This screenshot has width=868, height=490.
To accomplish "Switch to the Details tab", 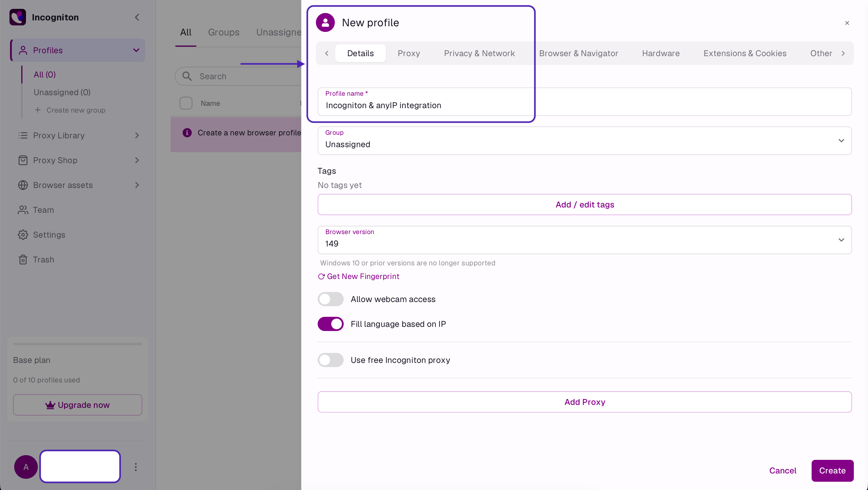I will 360,53.
